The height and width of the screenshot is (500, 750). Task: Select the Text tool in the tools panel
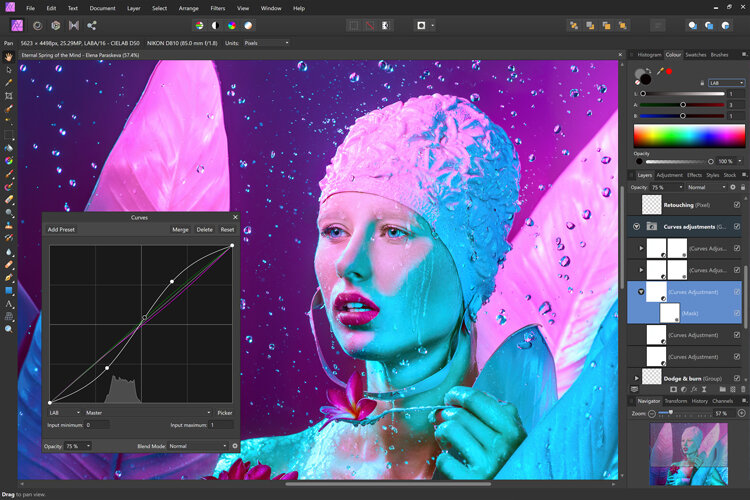pos(9,303)
